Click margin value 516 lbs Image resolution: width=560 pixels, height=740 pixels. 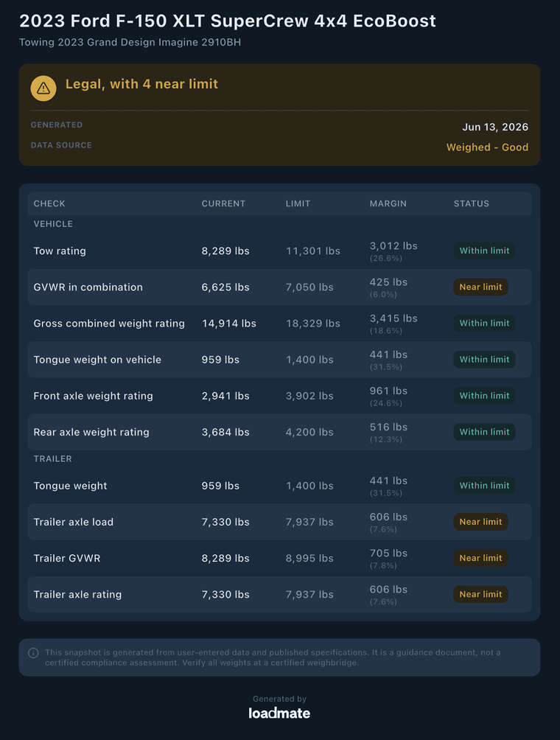coord(389,427)
